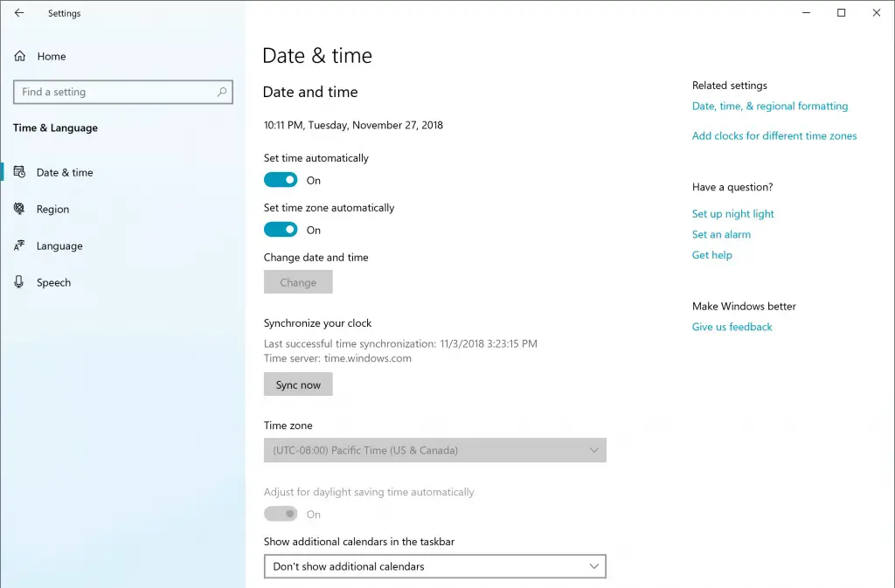The image size is (895, 588).
Task: Close the Settings window
Action: pos(877,12)
